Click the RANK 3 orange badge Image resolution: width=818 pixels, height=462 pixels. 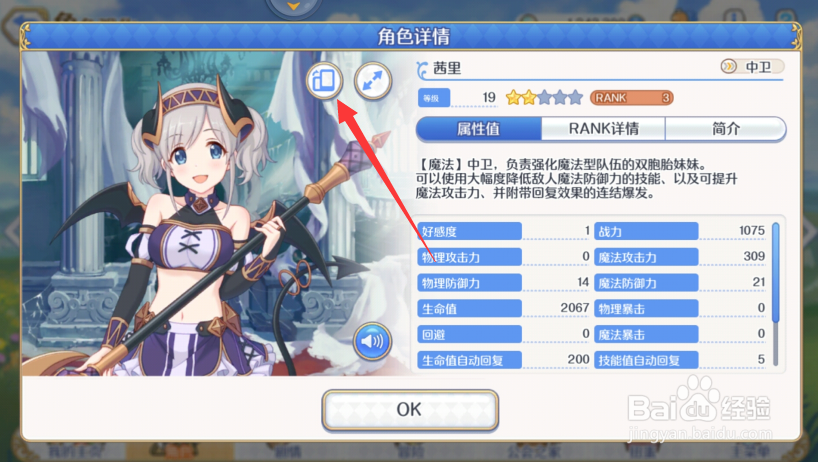tap(632, 98)
